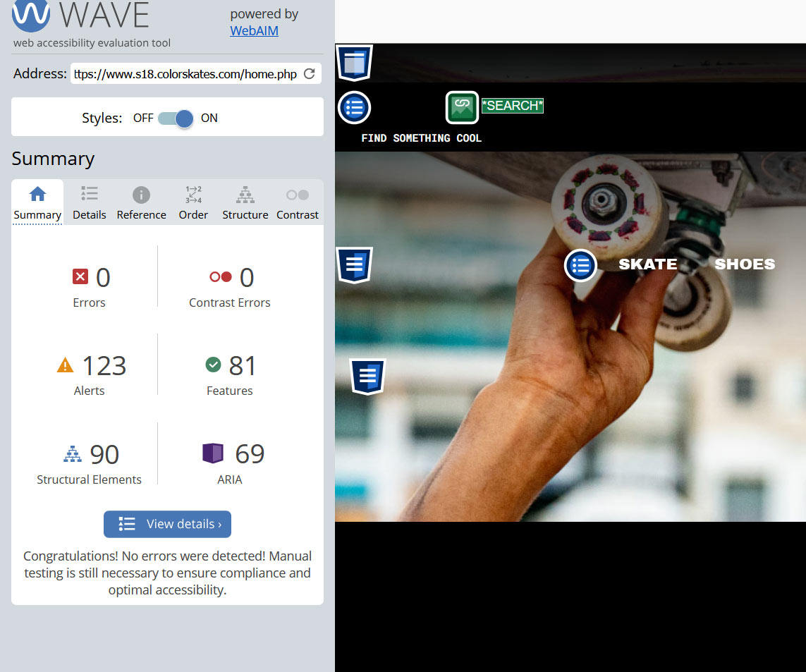Click the structure icon left of hand photo

point(354,265)
